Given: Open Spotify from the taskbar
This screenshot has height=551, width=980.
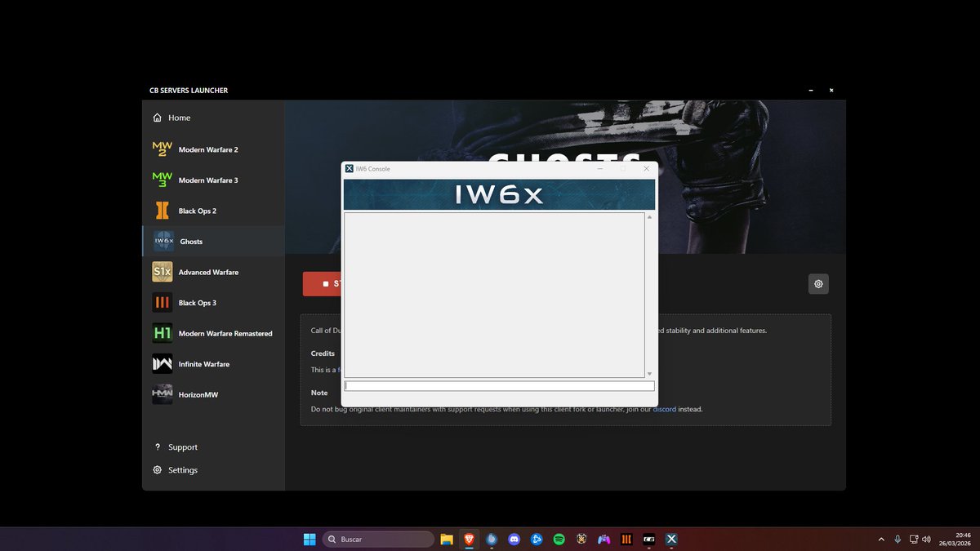Looking at the screenshot, I should click(559, 540).
